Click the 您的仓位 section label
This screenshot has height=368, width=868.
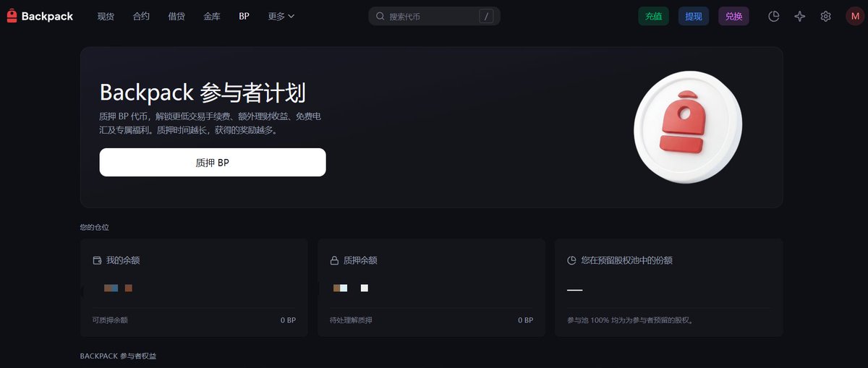pyautogui.click(x=95, y=227)
